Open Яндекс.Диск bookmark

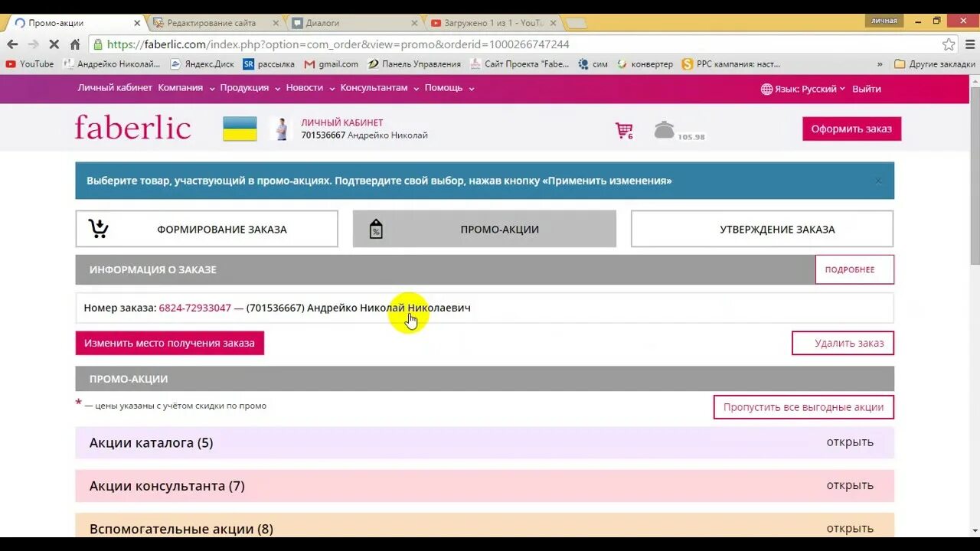coord(202,64)
